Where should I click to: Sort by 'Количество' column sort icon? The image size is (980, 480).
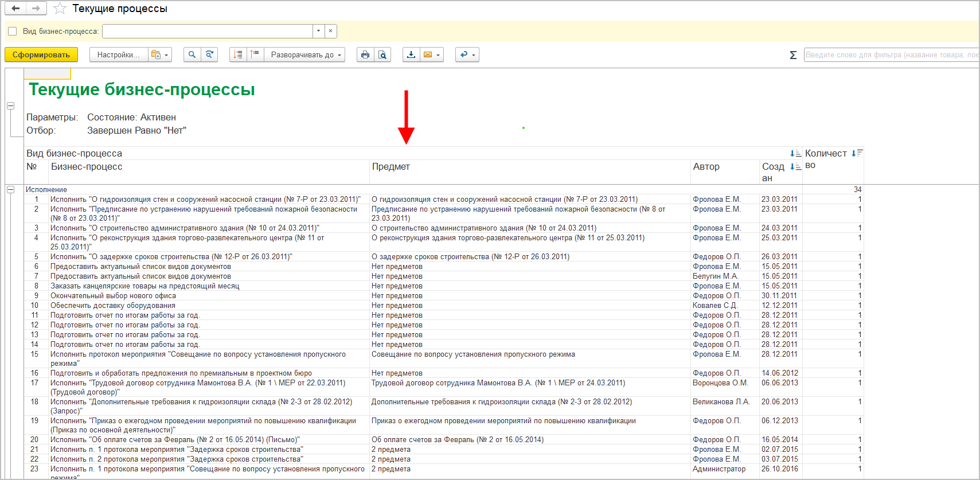857,153
